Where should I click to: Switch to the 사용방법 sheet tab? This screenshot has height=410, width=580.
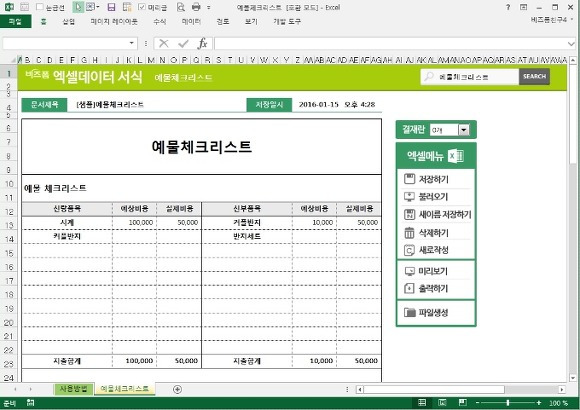[74, 389]
